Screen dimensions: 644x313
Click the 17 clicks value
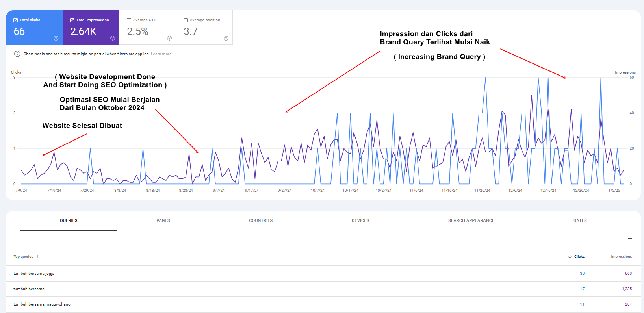pos(582,289)
